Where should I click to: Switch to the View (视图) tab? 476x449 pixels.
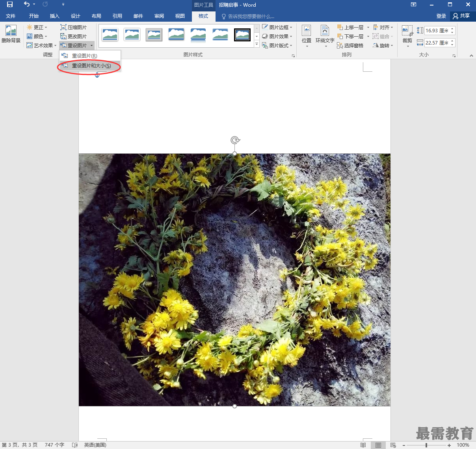coord(180,16)
